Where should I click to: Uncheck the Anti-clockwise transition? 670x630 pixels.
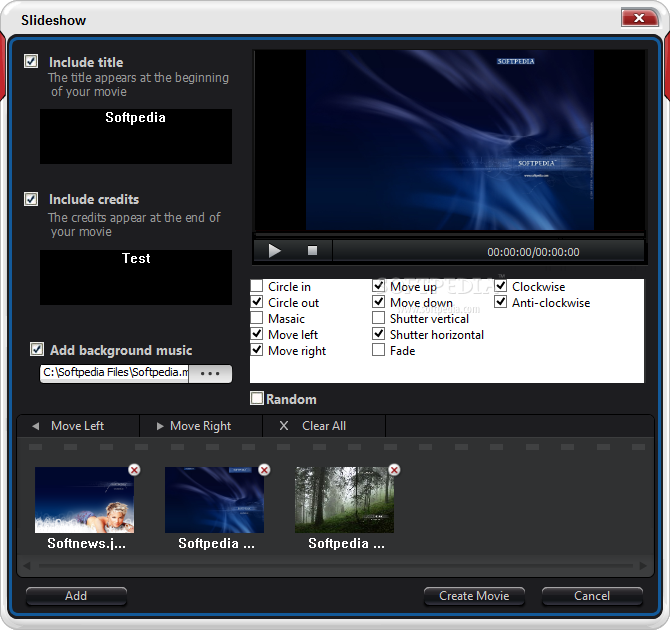coord(501,302)
